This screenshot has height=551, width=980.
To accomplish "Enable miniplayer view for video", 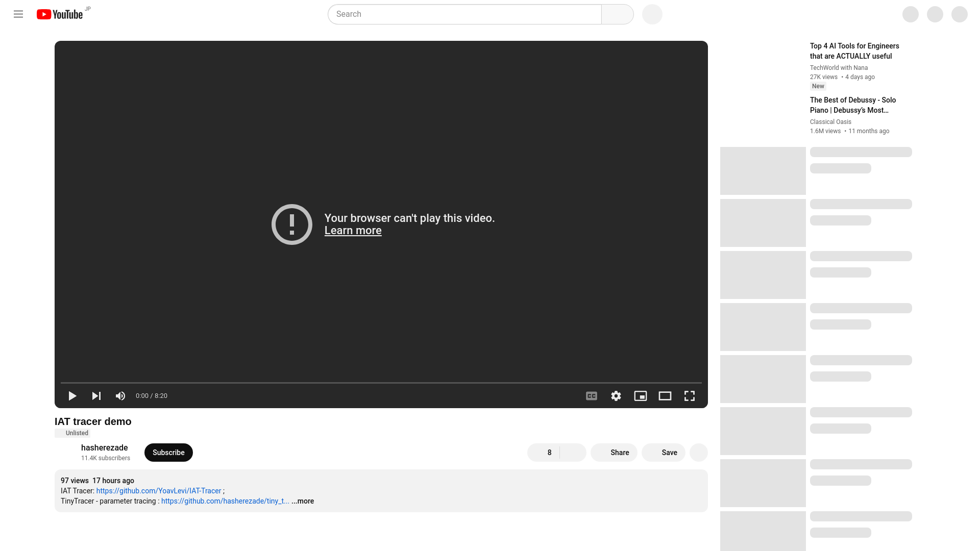I will (641, 395).
